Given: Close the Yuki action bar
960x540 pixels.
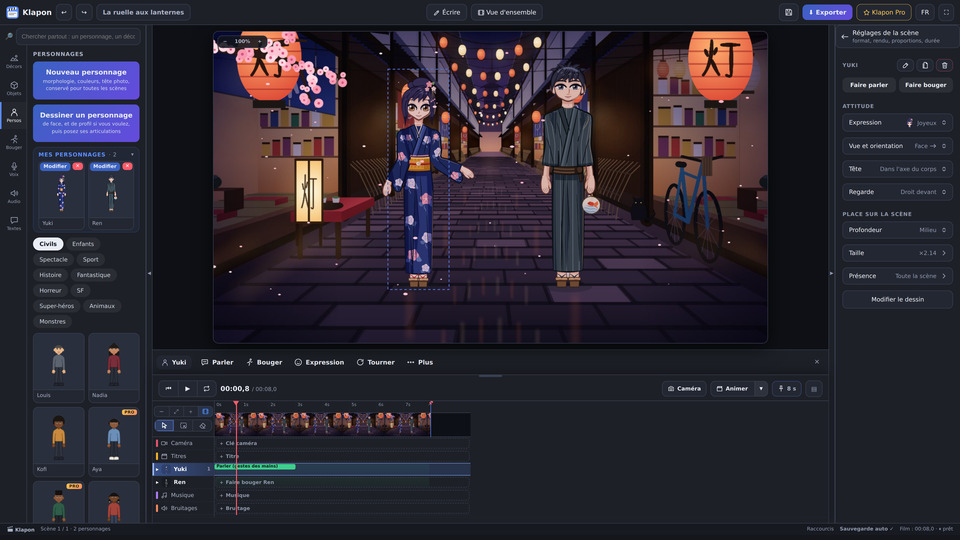Looking at the screenshot, I should (817, 362).
